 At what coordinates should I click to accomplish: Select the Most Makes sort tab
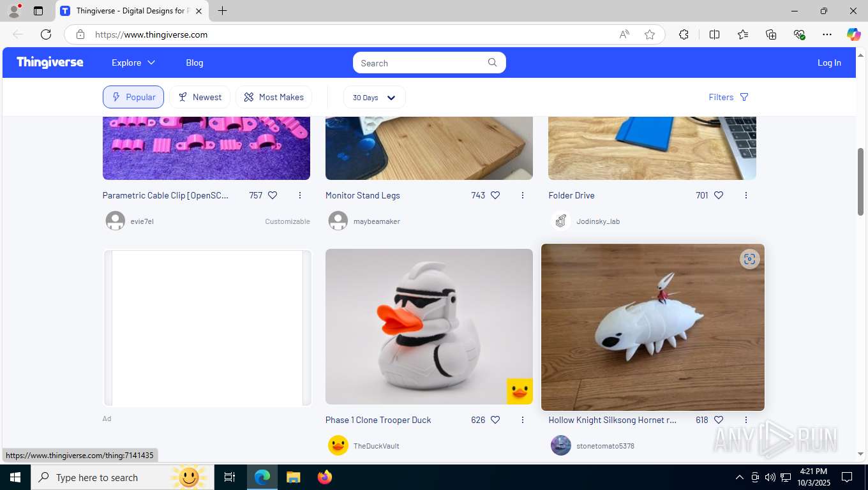(274, 97)
